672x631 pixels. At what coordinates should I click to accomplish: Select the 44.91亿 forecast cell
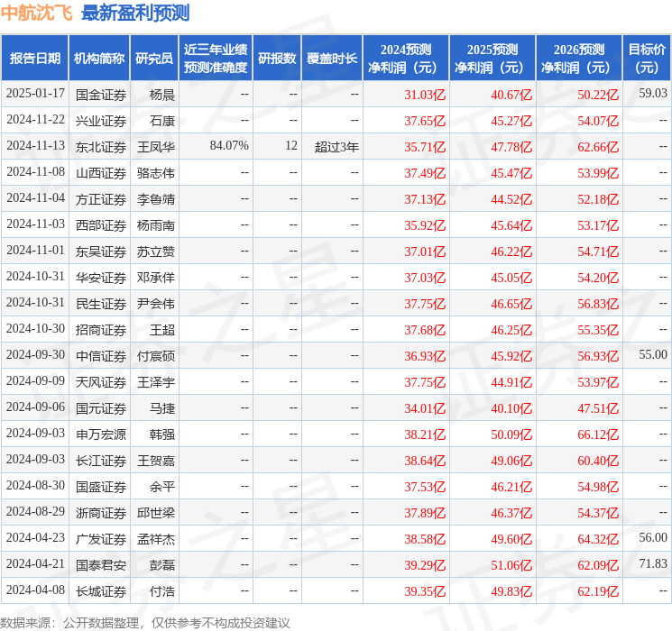click(492, 381)
